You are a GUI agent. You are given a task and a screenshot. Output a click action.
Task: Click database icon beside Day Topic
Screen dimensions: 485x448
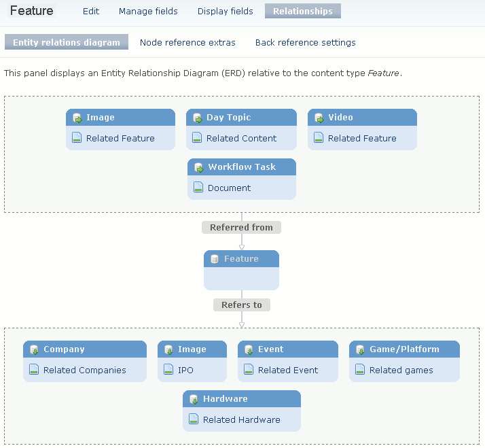click(198, 118)
